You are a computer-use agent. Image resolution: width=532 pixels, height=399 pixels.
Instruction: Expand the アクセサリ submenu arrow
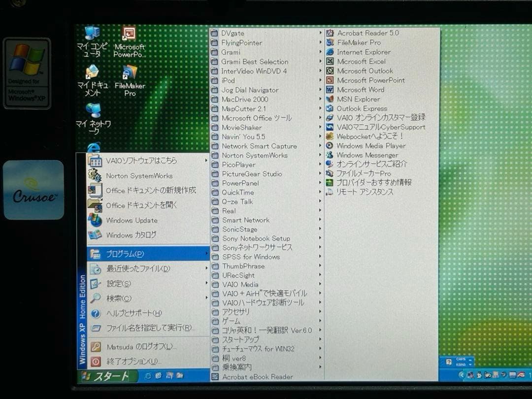(x=321, y=311)
